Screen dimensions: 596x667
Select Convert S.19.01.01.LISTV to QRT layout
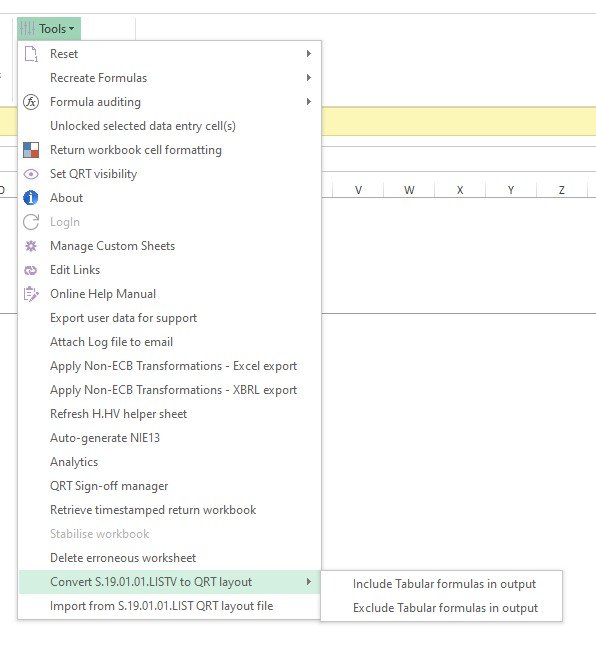click(x=169, y=582)
